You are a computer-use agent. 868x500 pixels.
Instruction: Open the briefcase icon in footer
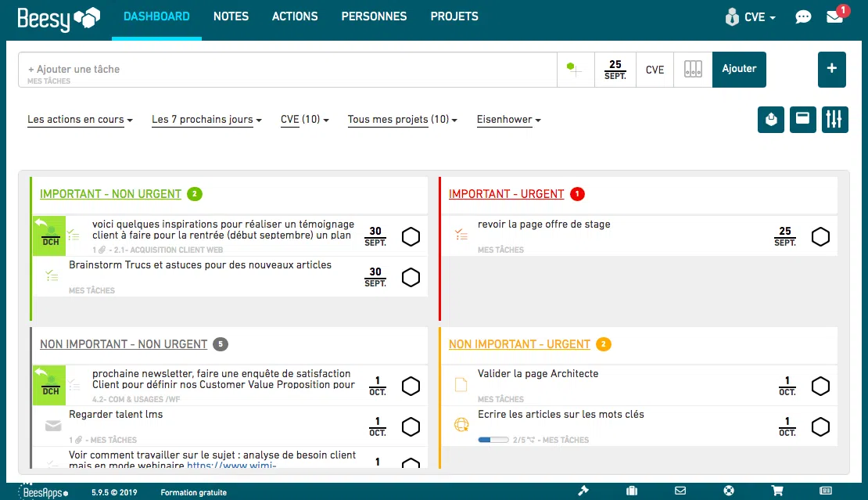tap(632, 491)
